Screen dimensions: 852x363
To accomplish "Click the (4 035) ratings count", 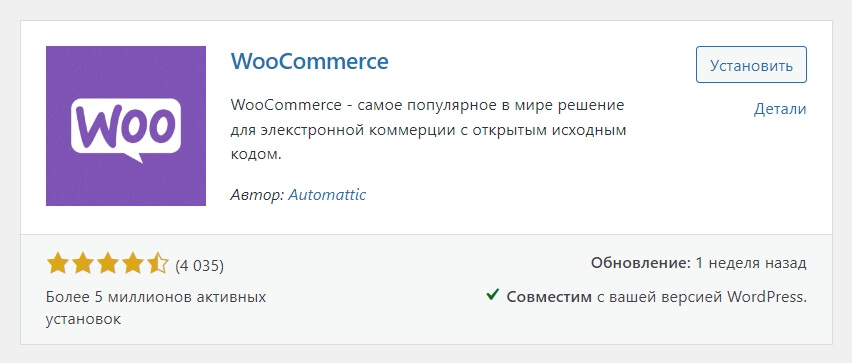I will click(199, 266).
